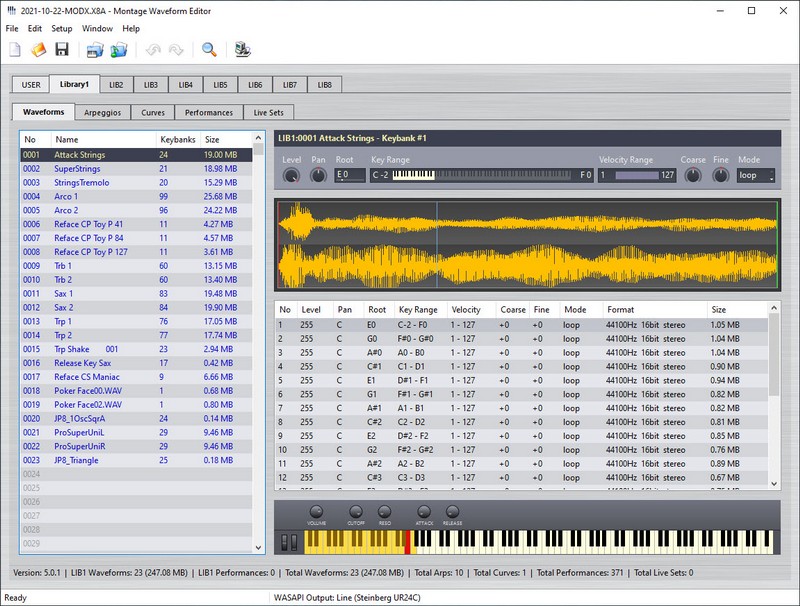This screenshot has height=606, width=800.
Task: Open the Mode dropdown showing loop
Action: point(755,176)
